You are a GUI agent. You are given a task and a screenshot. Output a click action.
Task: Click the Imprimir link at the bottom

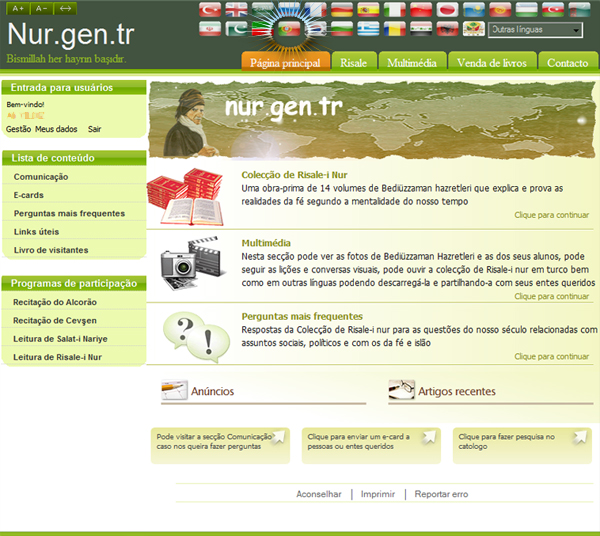[377, 494]
